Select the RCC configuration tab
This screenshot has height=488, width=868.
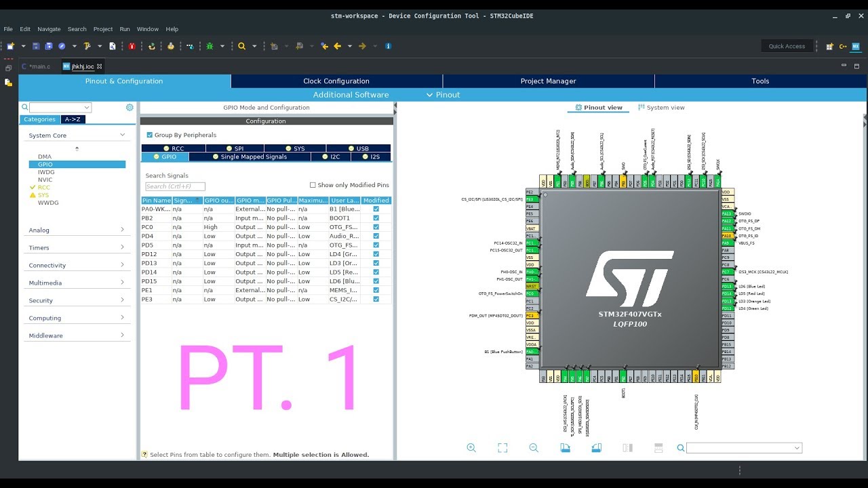(x=174, y=148)
